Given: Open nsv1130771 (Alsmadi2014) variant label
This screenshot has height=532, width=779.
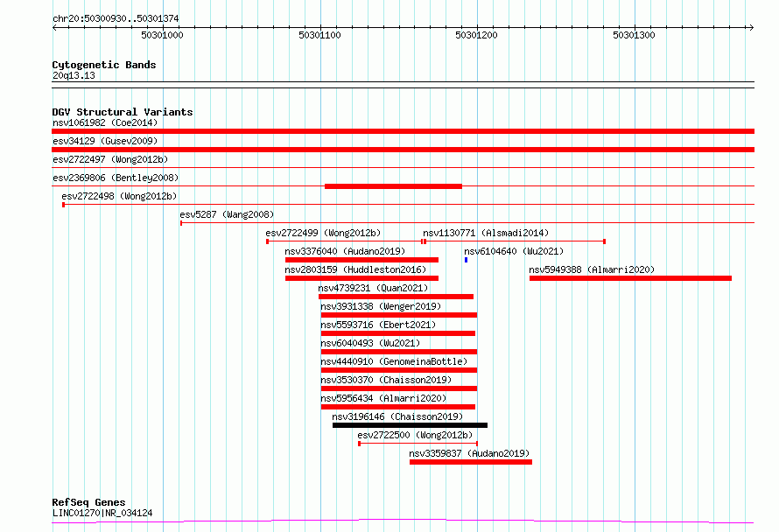Looking at the screenshot, I should click(x=486, y=233).
